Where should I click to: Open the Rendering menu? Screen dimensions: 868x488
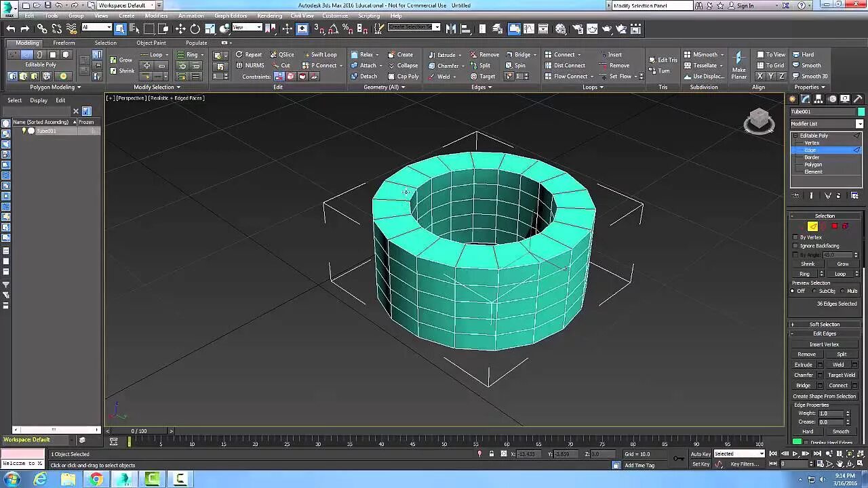tap(269, 16)
